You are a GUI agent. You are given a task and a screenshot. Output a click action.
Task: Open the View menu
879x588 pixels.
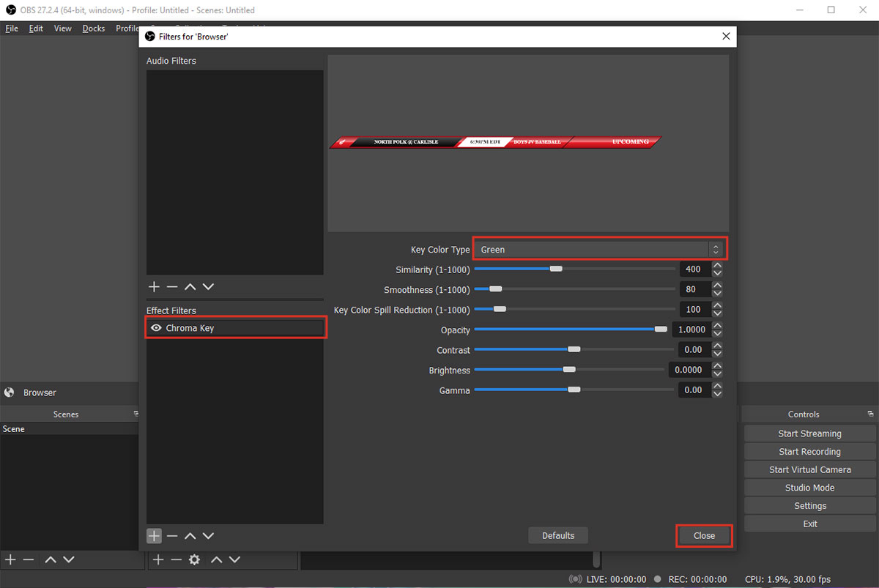tap(63, 29)
